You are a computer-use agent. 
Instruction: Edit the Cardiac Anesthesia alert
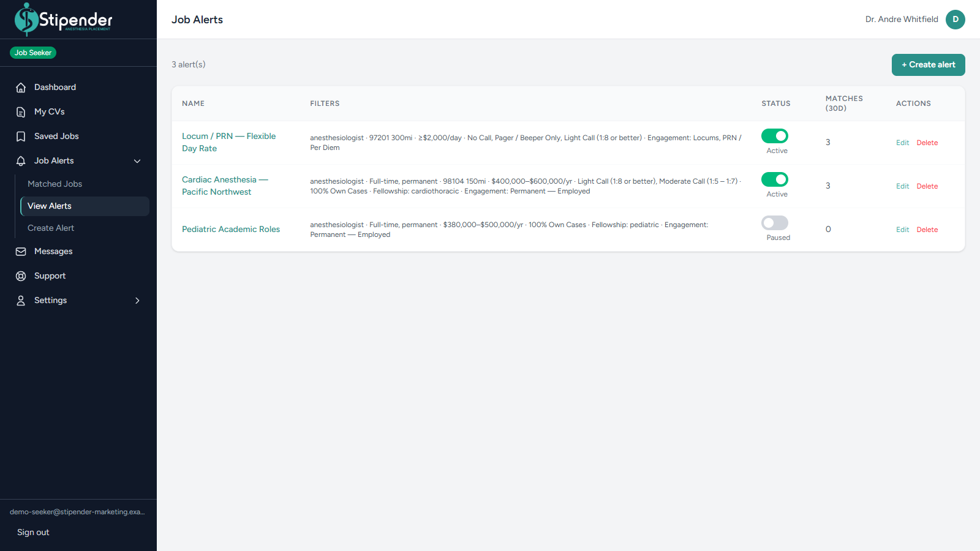[x=902, y=186]
